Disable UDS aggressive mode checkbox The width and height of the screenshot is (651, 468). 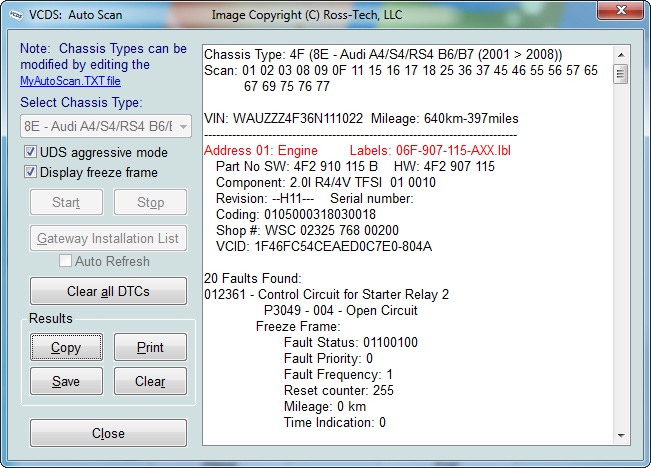click(31, 153)
